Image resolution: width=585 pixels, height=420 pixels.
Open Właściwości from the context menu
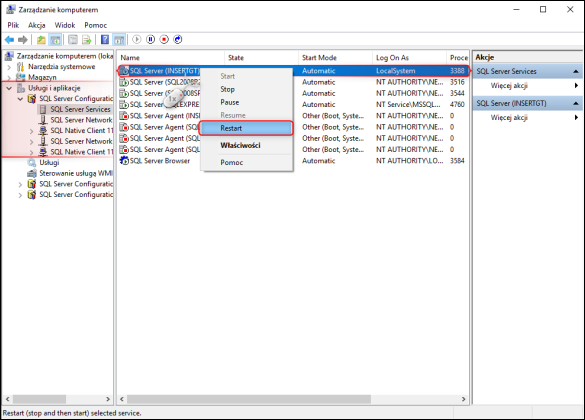[247, 145]
